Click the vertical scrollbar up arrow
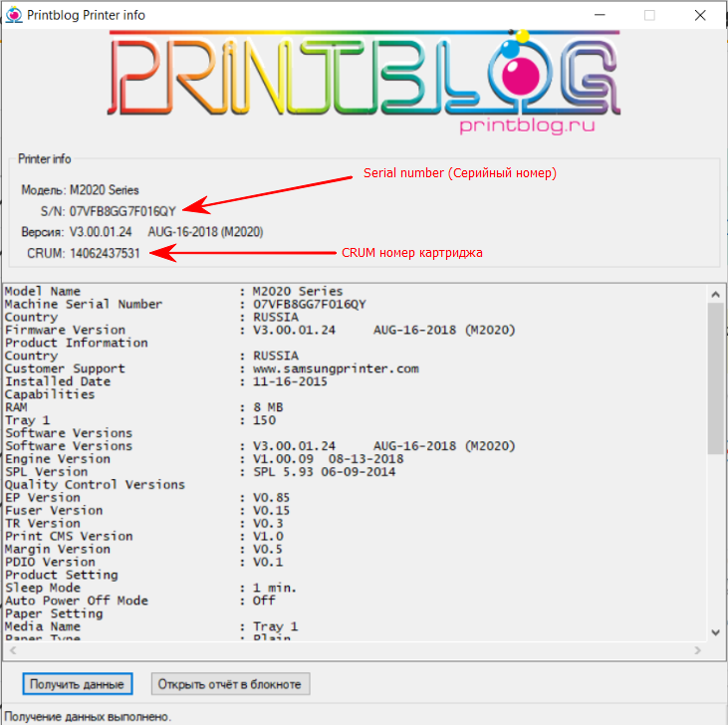 (x=715, y=292)
